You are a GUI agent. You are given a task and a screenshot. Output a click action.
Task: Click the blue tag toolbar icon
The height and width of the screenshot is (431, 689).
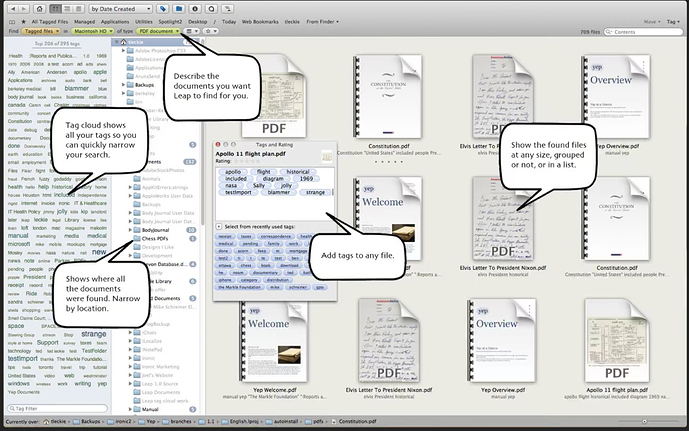click(163, 9)
